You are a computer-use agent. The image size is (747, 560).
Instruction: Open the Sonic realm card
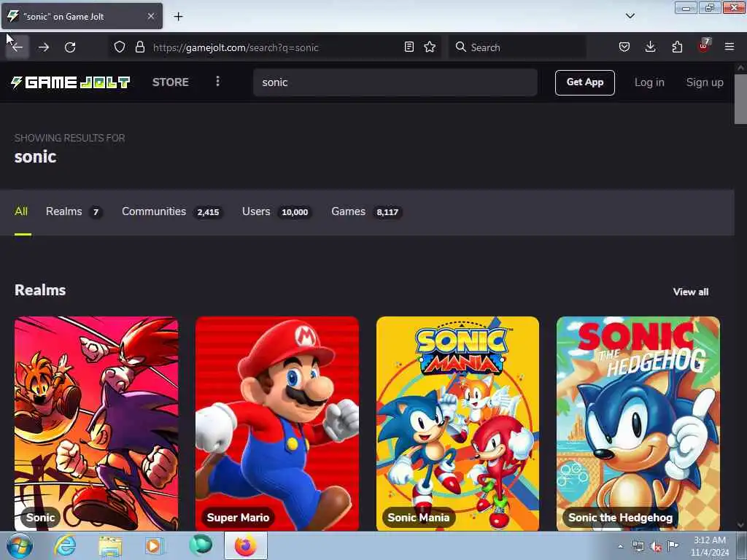96,424
